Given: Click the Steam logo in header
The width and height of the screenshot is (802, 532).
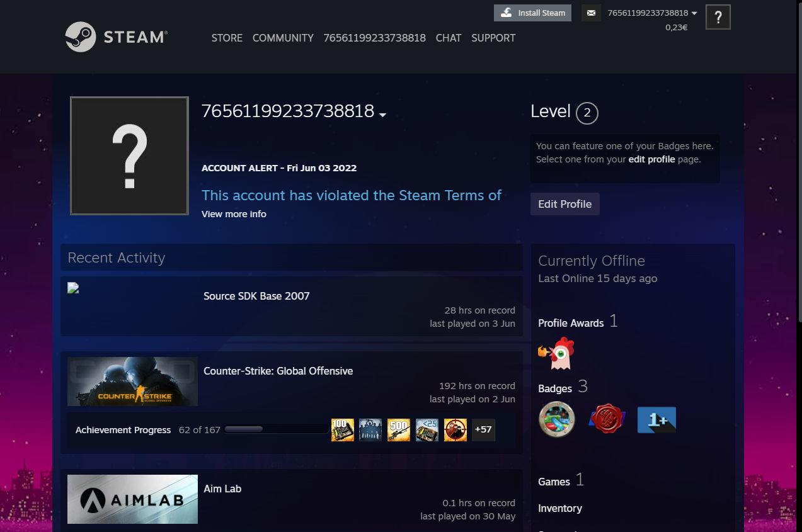Looking at the screenshot, I should point(116,37).
